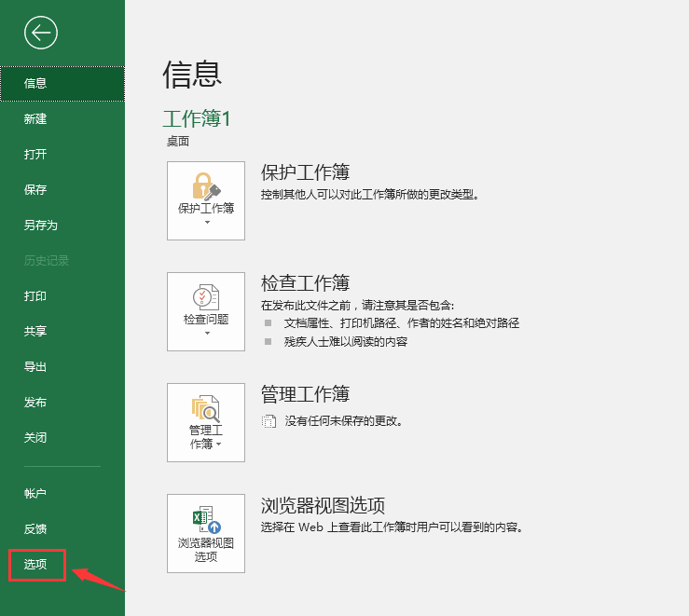Click the 工作簿1 workbook title
The image size is (689, 616).
click(x=197, y=118)
